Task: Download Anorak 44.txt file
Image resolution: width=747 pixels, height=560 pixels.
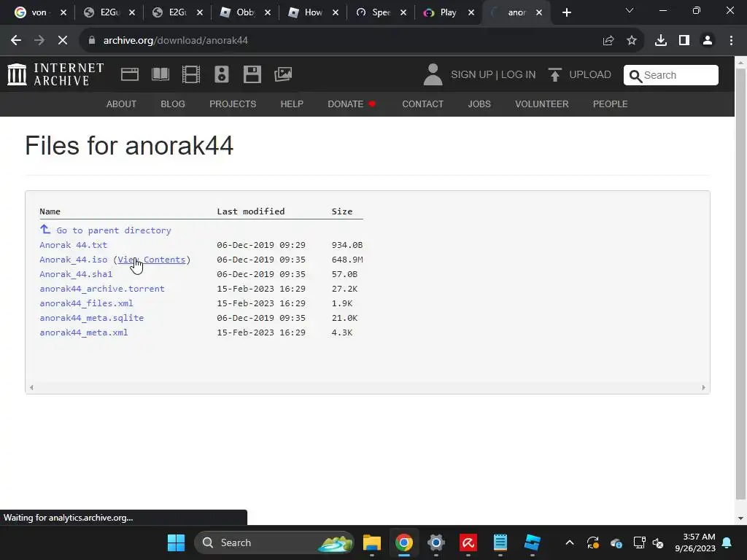Action: [74, 245]
